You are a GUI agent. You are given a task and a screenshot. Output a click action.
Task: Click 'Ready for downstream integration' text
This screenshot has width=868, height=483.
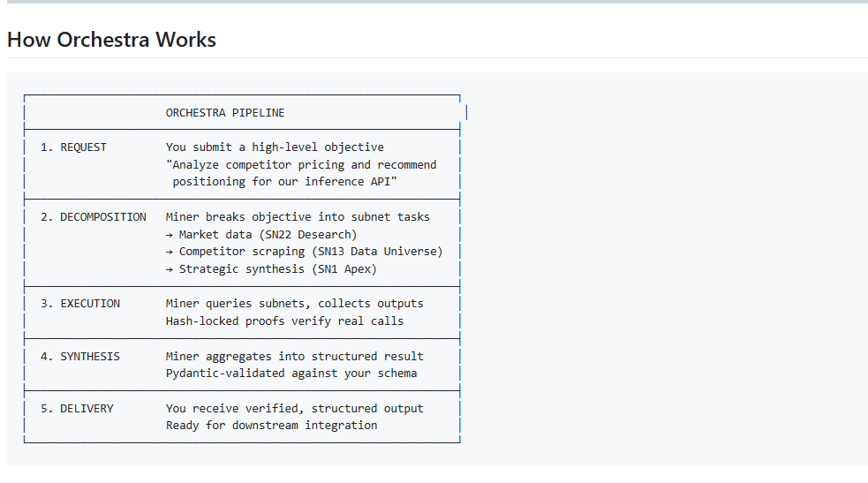pos(271,426)
